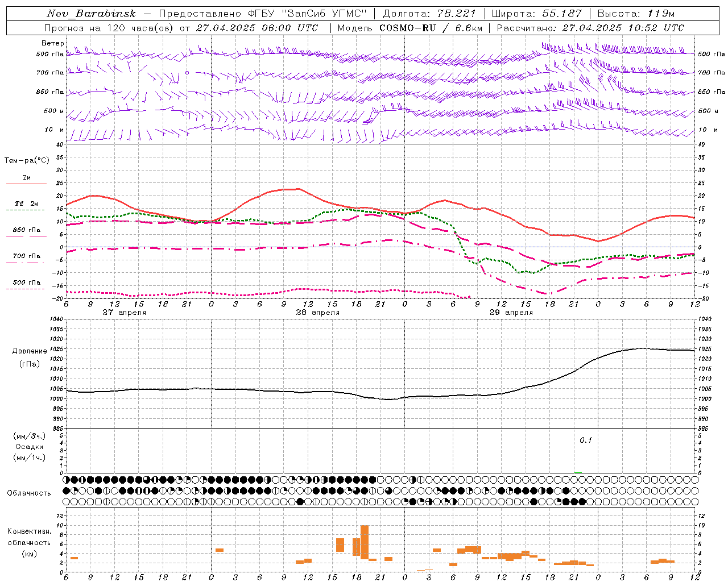The image size is (728, 582).
Task: Click the Высота: 119м elevation value
Action: pyautogui.click(x=636, y=14)
